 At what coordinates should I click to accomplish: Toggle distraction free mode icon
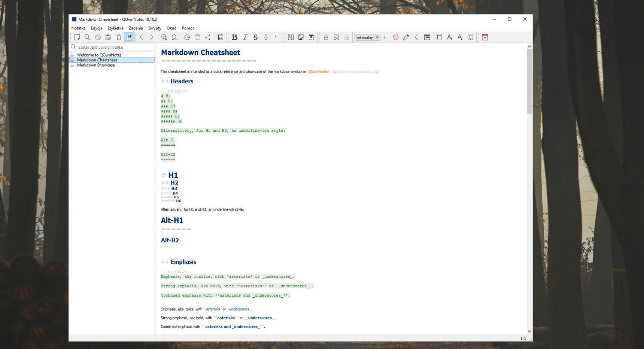point(439,37)
